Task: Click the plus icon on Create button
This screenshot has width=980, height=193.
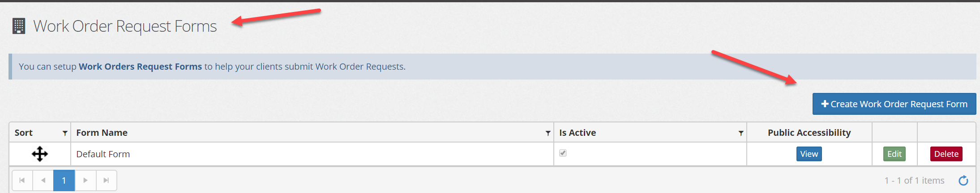Action: 825,104
